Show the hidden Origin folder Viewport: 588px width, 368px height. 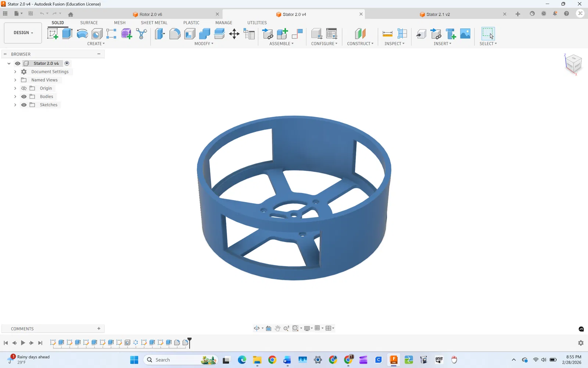(24, 88)
